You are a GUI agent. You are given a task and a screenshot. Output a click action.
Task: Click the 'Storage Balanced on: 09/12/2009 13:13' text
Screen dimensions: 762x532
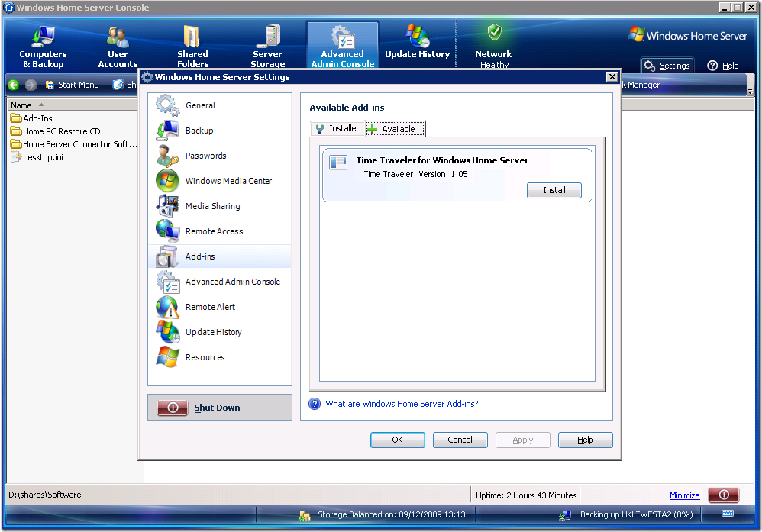pos(392,514)
